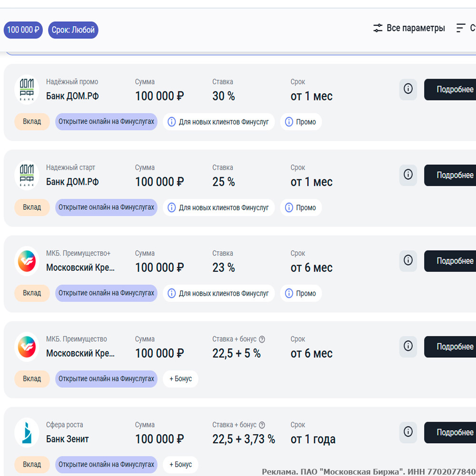Screen dimensions: 476x476
Task: Click Открытие онлайн на Финуслугах on the 30 % card
Action: coord(106,121)
